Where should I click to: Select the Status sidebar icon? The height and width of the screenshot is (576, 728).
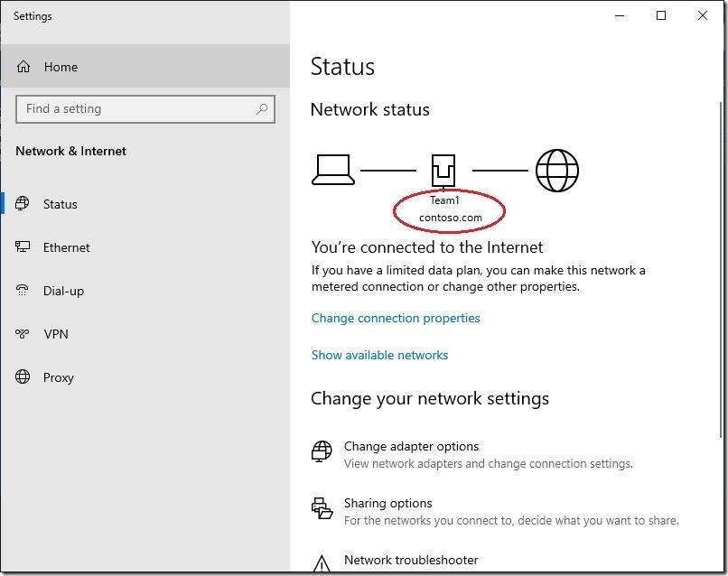point(24,203)
